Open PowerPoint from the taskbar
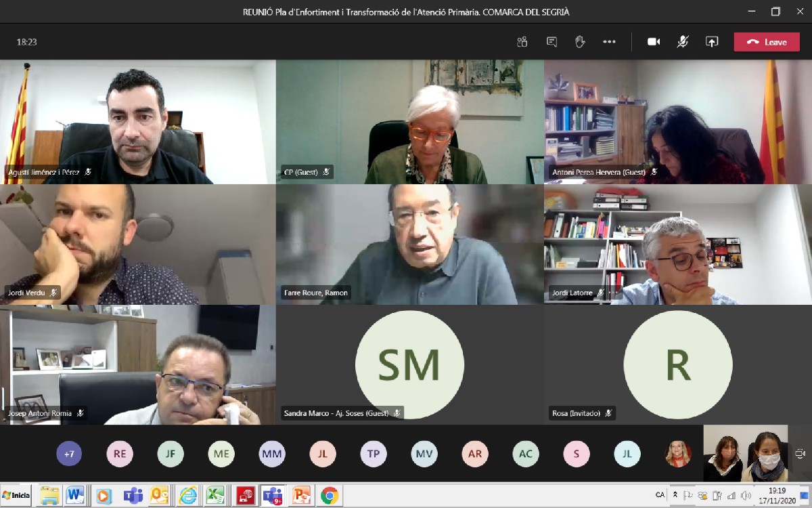 click(301, 496)
